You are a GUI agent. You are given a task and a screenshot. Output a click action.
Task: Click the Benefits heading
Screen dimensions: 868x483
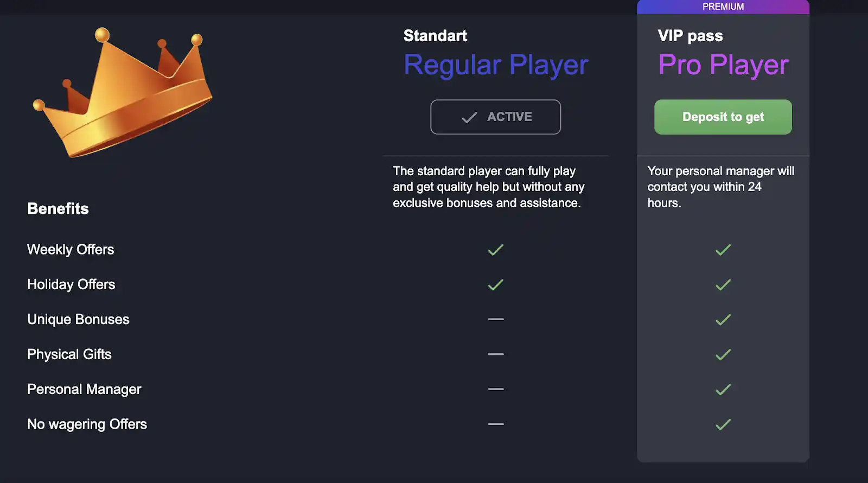[58, 209]
